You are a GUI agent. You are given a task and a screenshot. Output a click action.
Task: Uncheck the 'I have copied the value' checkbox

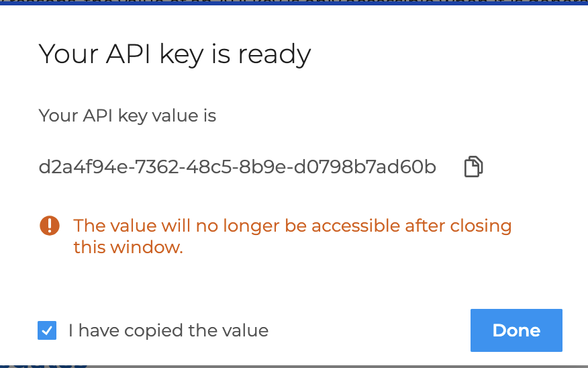coord(47,330)
